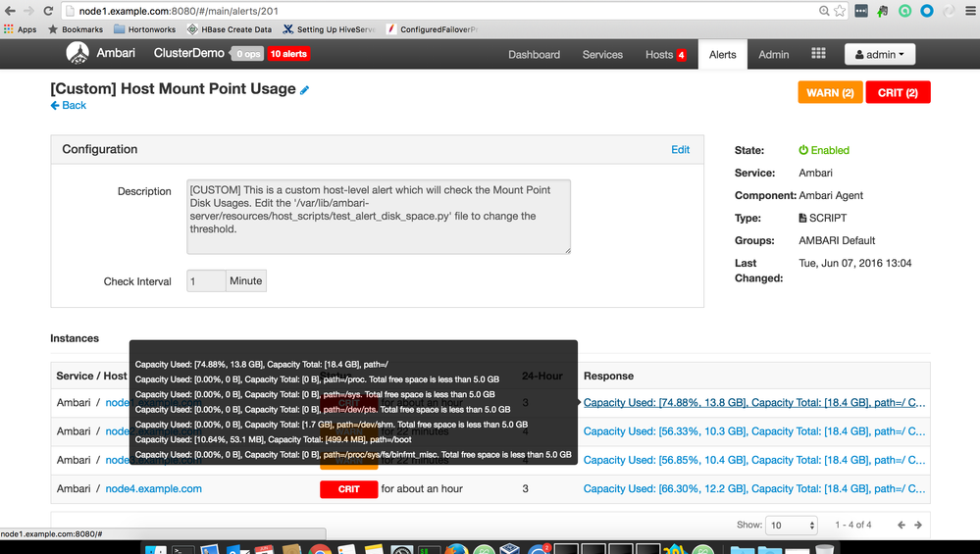This screenshot has height=554, width=980.
Task: Click the Chrome icon in the Dock
Action: pyautogui.click(x=320, y=550)
